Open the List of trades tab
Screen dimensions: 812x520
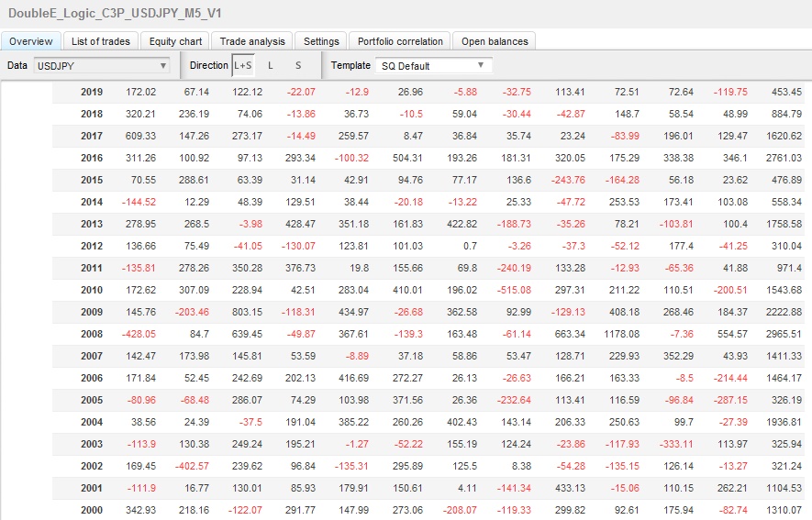click(x=101, y=41)
